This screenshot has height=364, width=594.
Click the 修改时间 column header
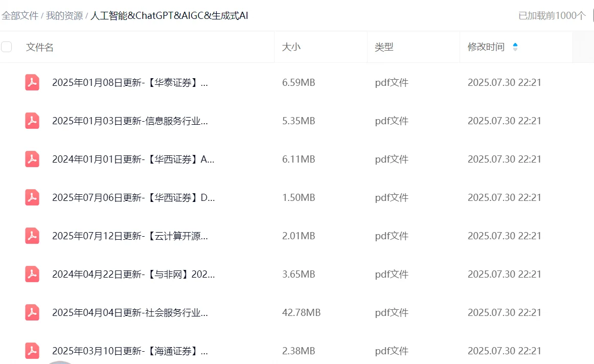pyautogui.click(x=483, y=47)
